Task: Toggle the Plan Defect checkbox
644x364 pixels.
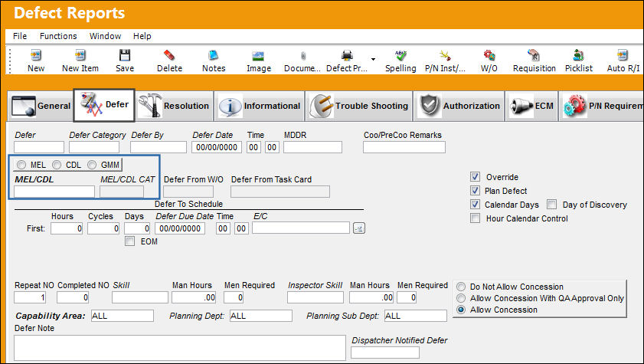Action: (x=475, y=191)
